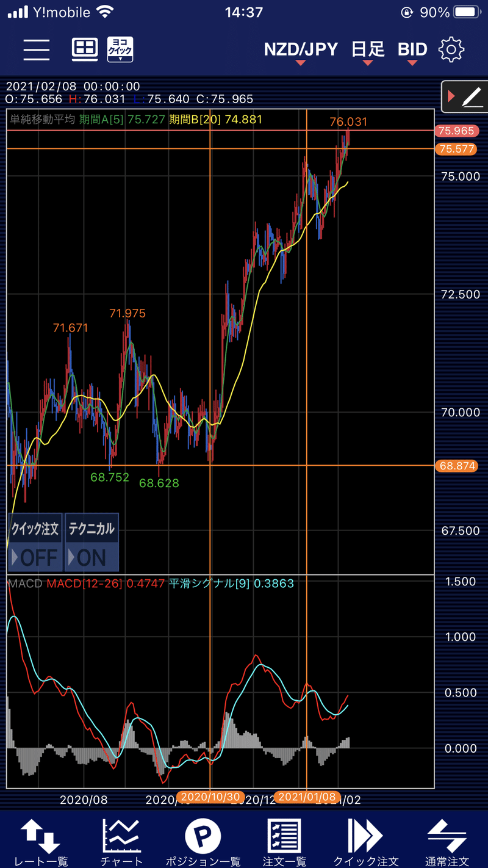This screenshot has width=488, height=868.
Task: Tap the Wi-Fi icon in status bar
Action: 105,12
